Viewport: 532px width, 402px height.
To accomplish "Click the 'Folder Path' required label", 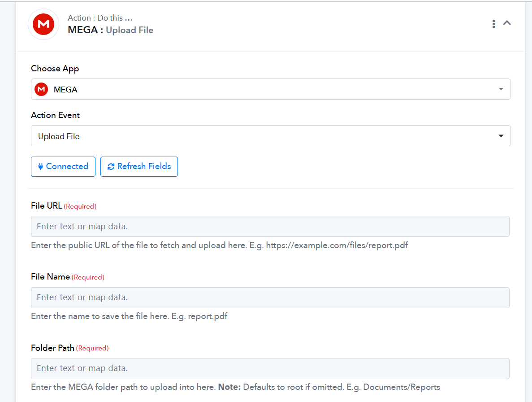I will click(x=70, y=348).
